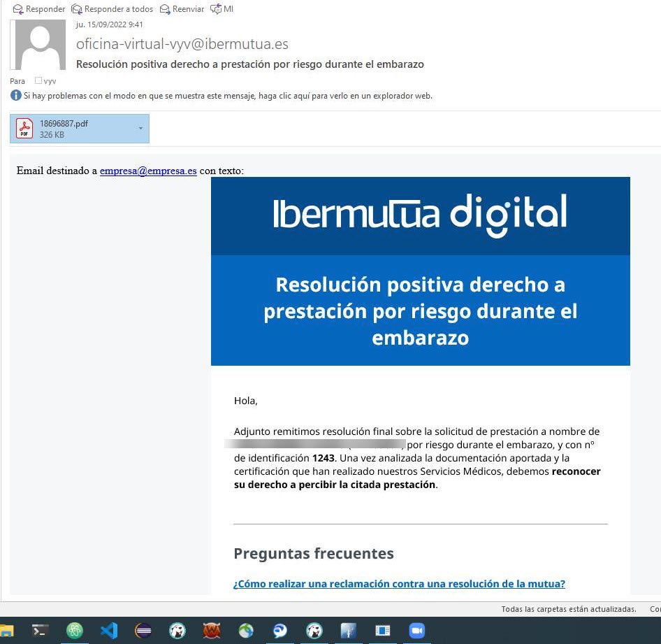The width and height of the screenshot is (661, 644).
Task: Open File Explorer from the taskbar
Action: tap(7, 631)
